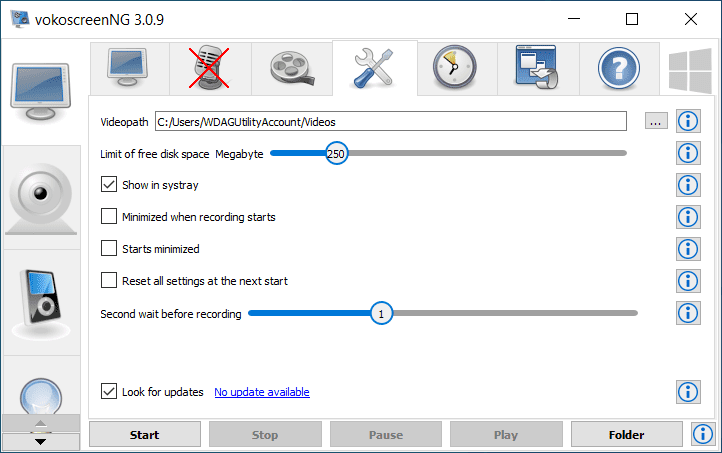Show info for Minimized when recording starts
Image resolution: width=722 pixels, height=453 pixels.
point(688,217)
